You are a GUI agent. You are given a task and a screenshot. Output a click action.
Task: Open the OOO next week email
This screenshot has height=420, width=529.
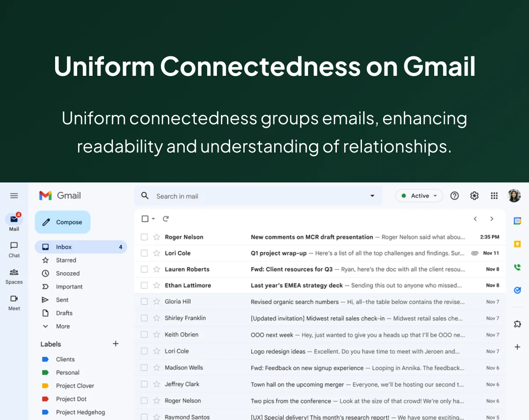point(320,335)
